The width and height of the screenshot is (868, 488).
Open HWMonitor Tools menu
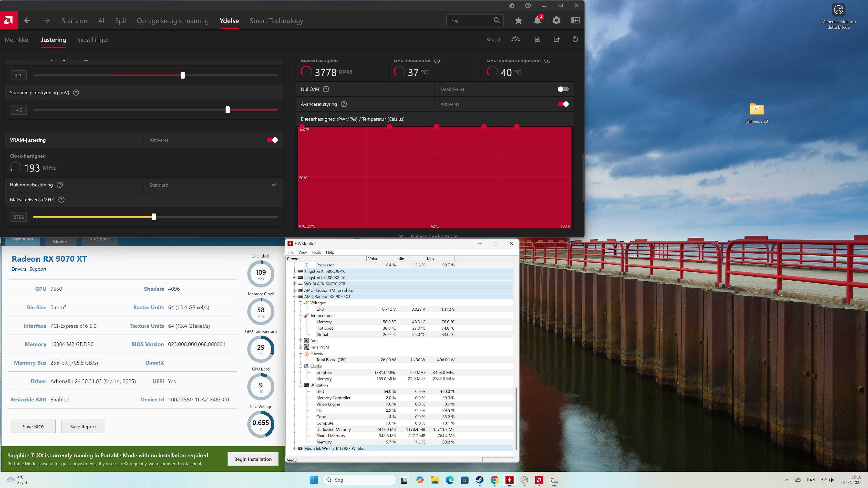coord(316,252)
